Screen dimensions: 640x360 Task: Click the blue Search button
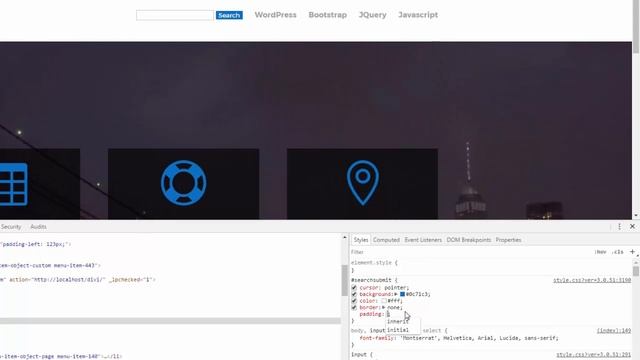click(229, 15)
